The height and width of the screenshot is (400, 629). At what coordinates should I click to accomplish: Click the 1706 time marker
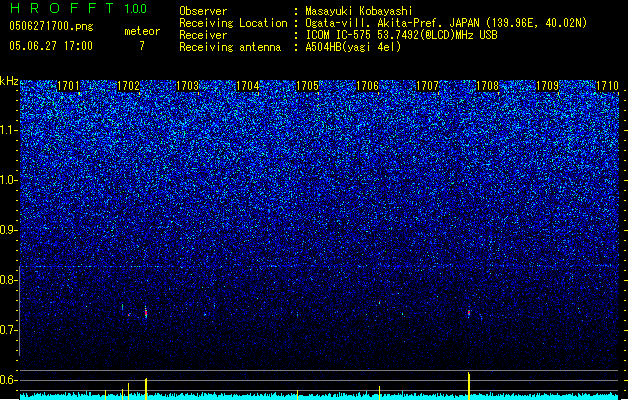367,86
